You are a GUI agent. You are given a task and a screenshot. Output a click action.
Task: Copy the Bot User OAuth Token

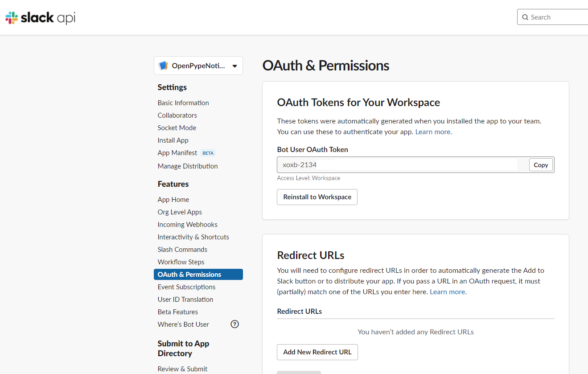tap(540, 165)
